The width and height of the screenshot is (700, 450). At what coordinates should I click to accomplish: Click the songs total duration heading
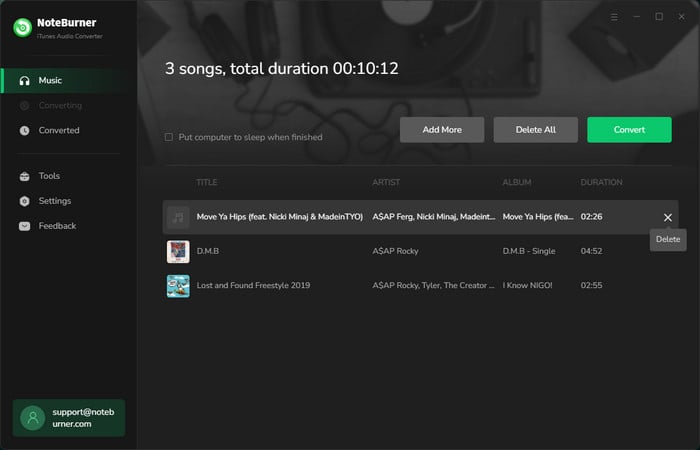pos(282,68)
